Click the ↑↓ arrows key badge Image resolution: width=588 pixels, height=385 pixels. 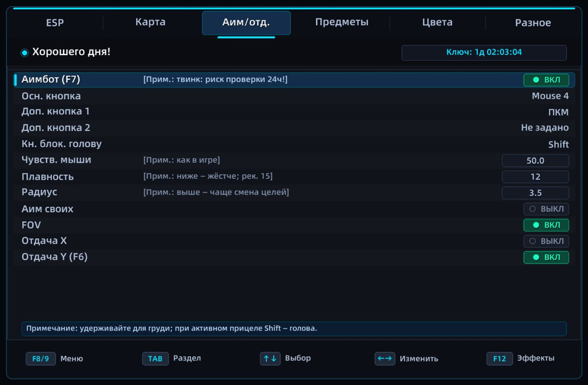coord(270,359)
